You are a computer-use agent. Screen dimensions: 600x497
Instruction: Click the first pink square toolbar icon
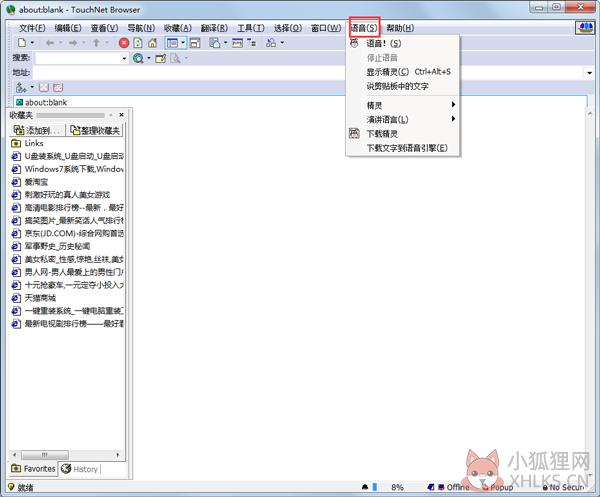[44, 88]
